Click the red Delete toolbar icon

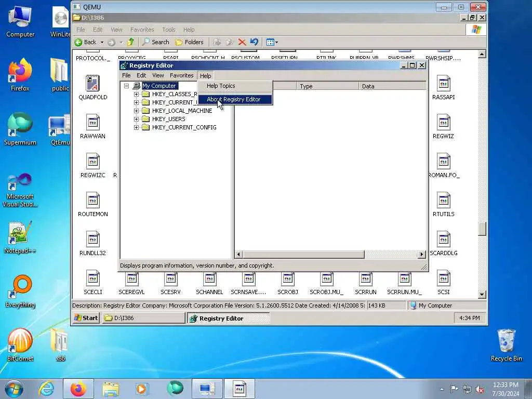242,42
